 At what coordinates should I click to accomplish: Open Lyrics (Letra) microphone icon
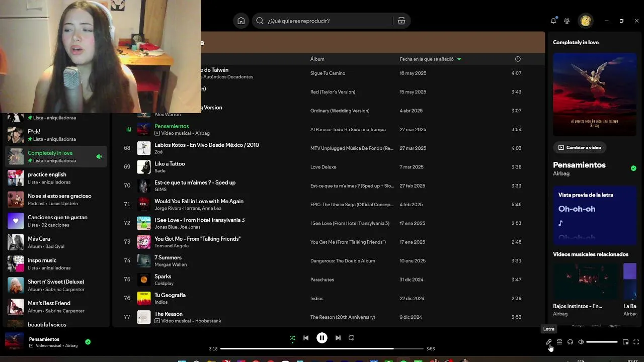pos(548,342)
